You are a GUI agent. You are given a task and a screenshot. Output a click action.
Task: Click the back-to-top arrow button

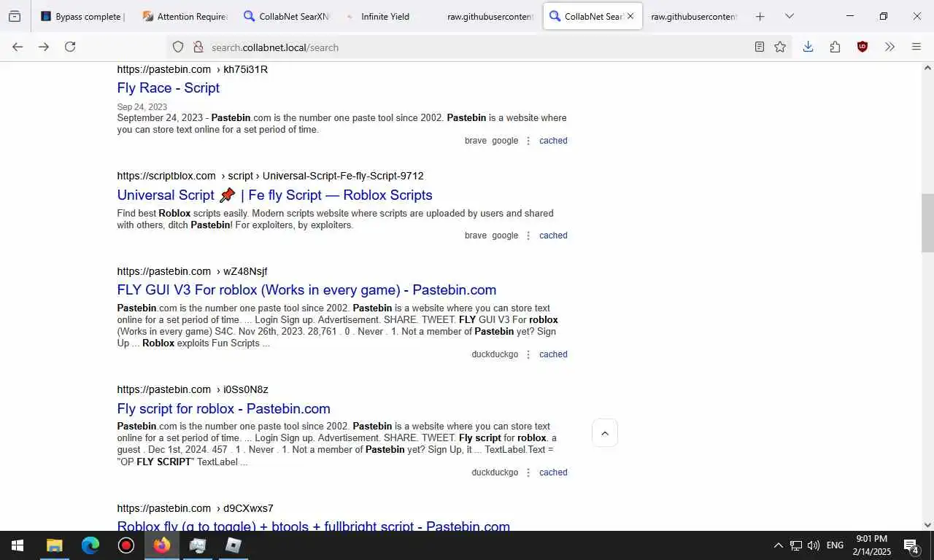[605, 433]
